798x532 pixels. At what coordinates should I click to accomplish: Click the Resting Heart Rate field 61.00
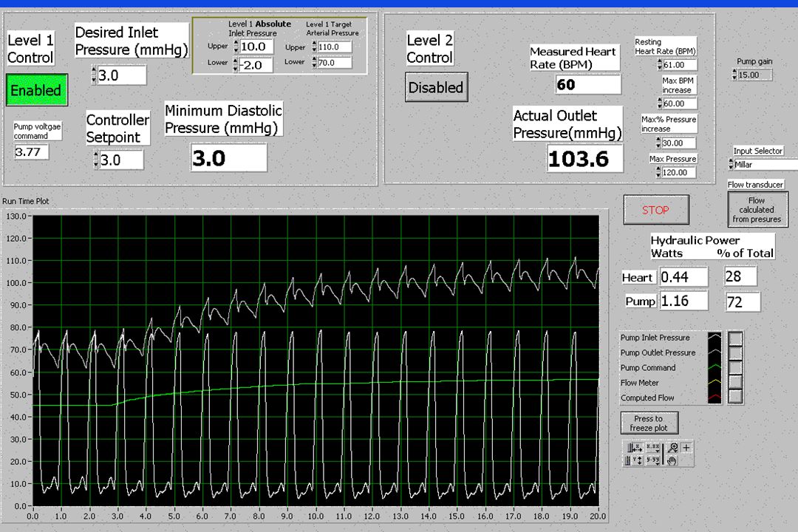(x=680, y=65)
